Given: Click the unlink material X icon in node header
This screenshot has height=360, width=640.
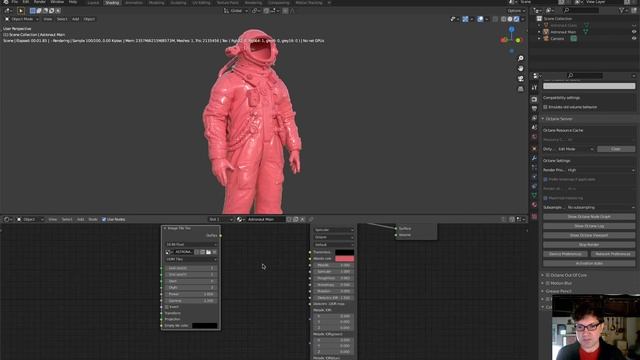Looking at the screenshot, I should (x=303, y=219).
